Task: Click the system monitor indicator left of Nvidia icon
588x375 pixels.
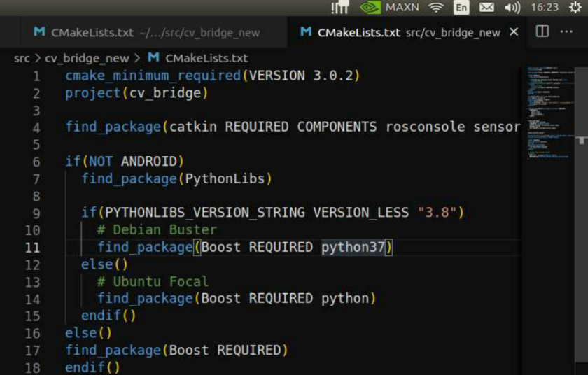Action: 340,7
